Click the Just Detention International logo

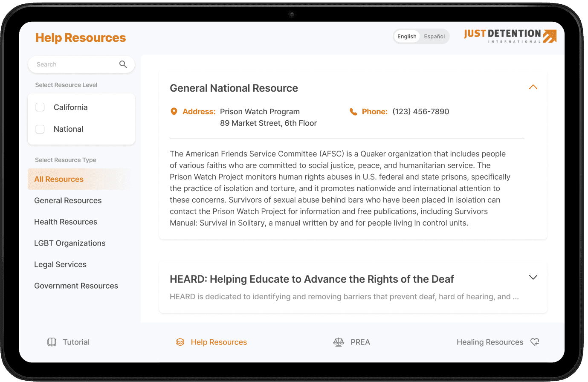510,36
